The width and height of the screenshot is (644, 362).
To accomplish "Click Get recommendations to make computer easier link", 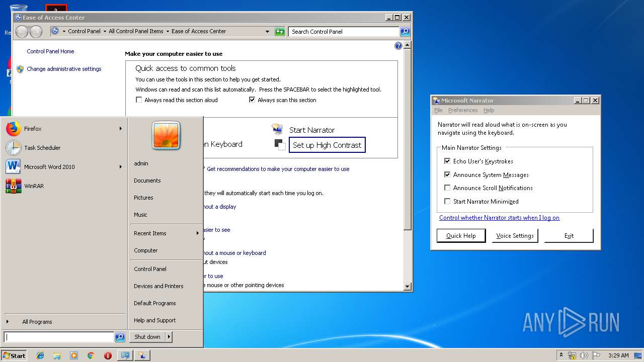I will click(x=278, y=169).
